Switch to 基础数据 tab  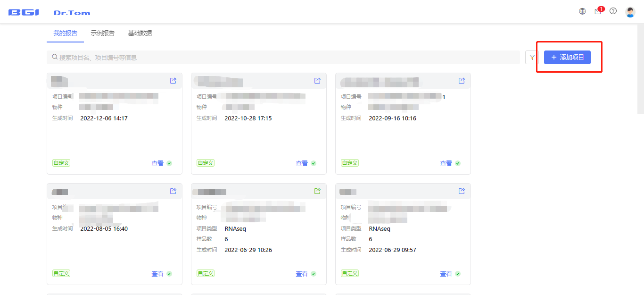pos(140,33)
